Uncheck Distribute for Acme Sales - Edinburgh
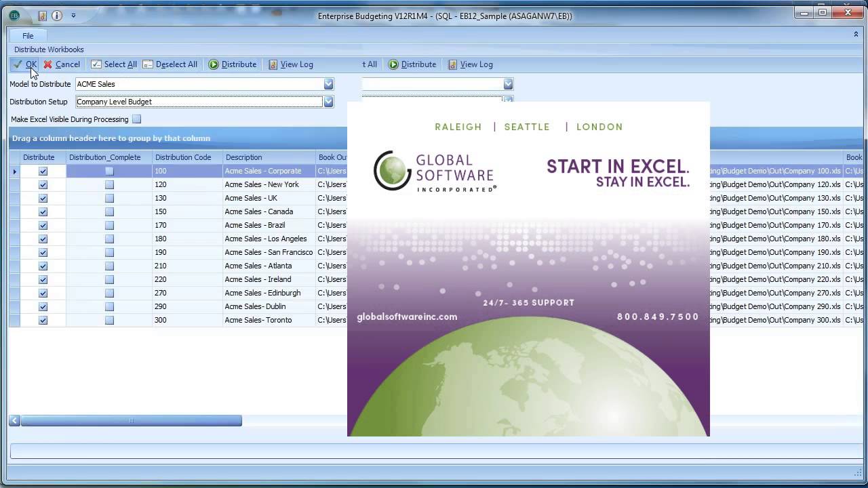868x488 pixels. [x=43, y=293]
